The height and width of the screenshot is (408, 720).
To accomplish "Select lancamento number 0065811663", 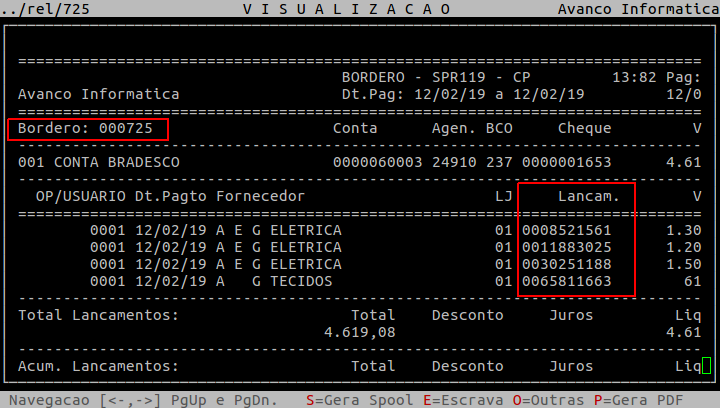I will point(566,281).
